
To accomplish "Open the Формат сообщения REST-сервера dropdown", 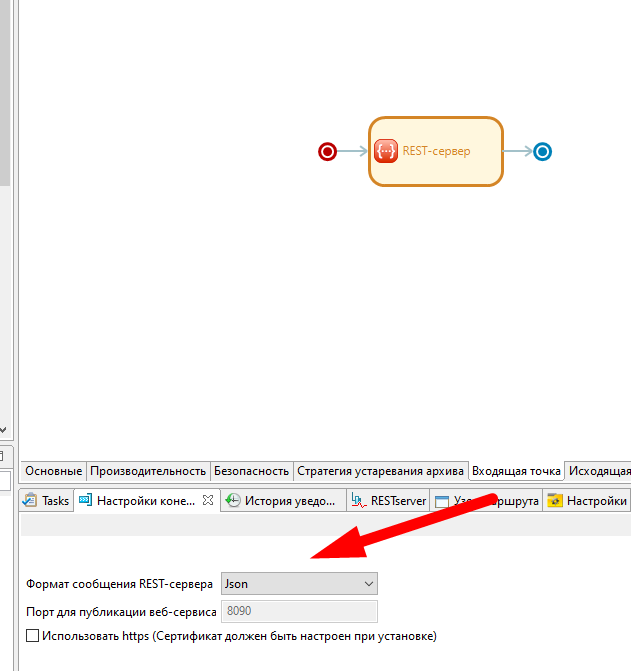I will point(299,583).
